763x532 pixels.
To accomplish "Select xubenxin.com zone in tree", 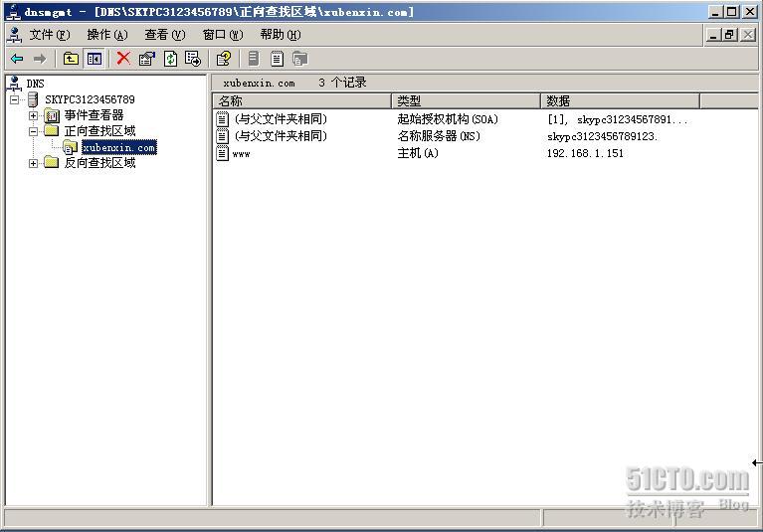I will [119, 147].
